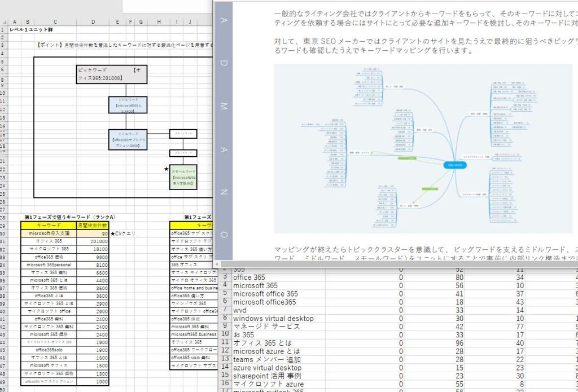The height and width of the screenshot is (392, 578).
Task: Select column H header in left spreadsheet
Action: (x=159, y=22)
